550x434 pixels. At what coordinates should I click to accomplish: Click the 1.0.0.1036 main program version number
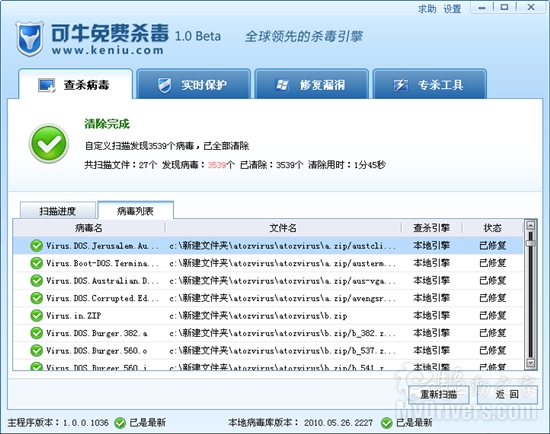click(x=86, y=423)
